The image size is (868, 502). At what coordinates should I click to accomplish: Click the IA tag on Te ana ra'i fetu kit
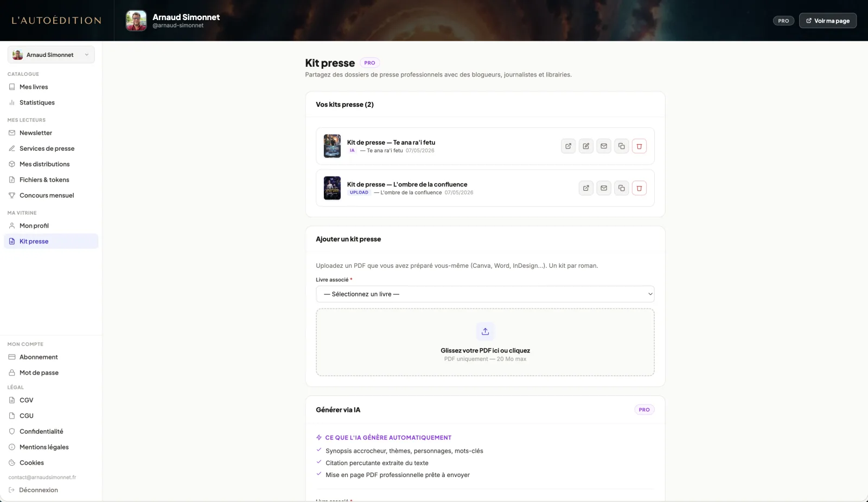(352, 151)
